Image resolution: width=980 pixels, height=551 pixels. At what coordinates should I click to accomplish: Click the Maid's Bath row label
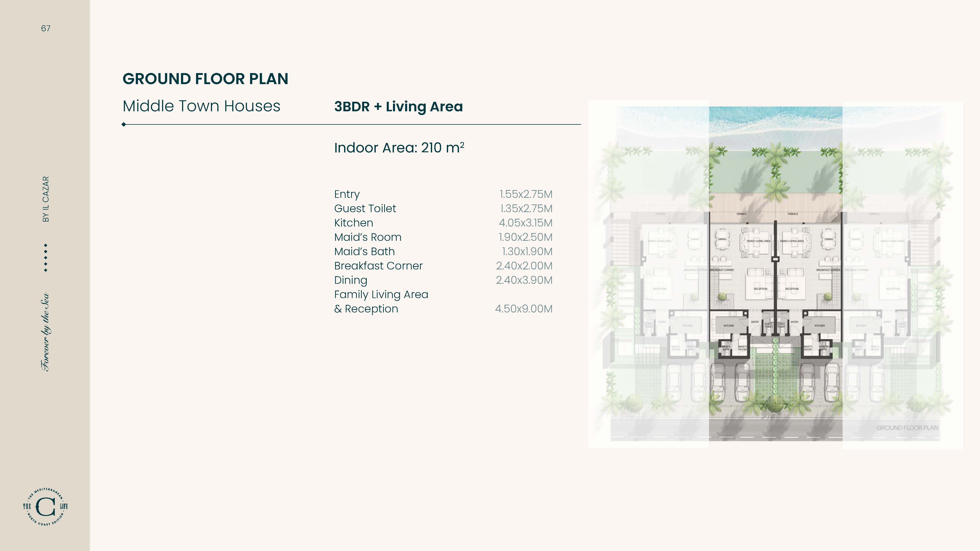click(x=365, y=251)
